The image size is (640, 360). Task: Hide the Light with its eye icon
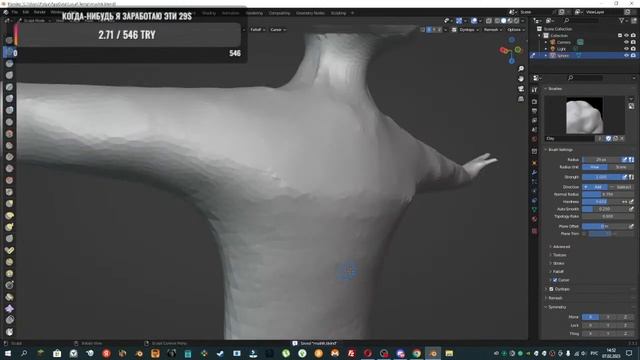pos(627,49)
